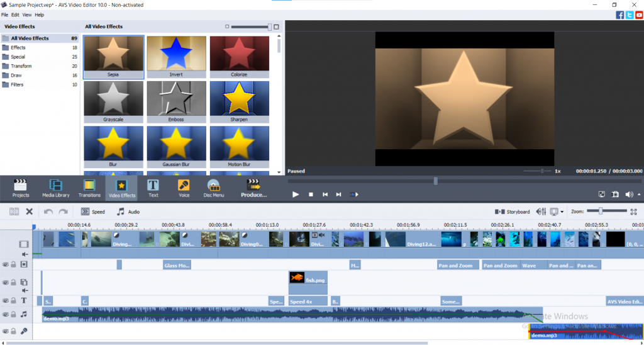Switch to Storyboard view

(512, 212)
